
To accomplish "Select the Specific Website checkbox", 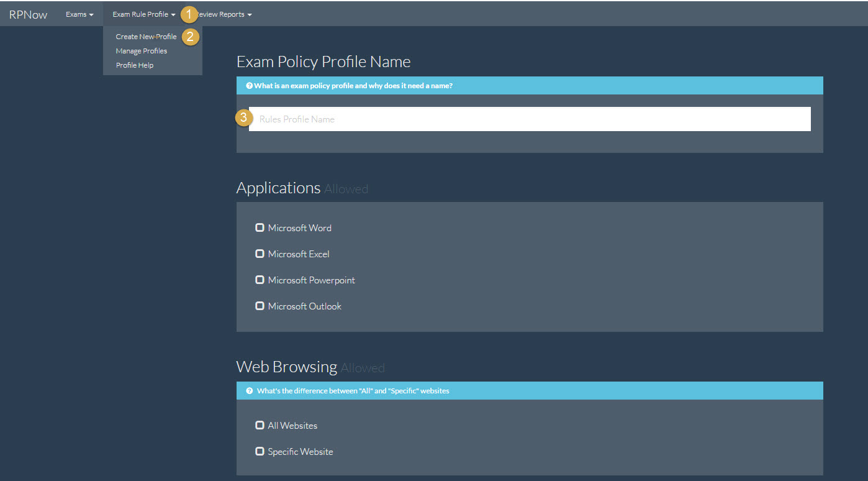I will point(260,451).
